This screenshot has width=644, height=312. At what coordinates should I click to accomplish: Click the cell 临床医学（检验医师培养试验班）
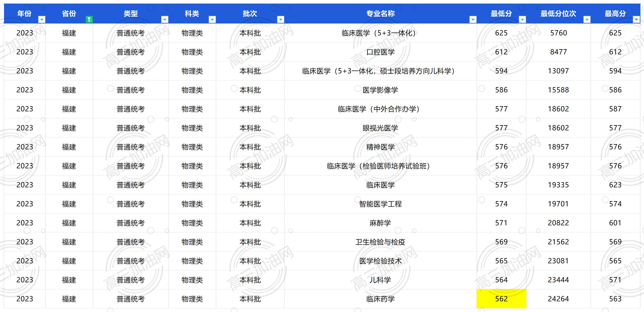(380, 166)
